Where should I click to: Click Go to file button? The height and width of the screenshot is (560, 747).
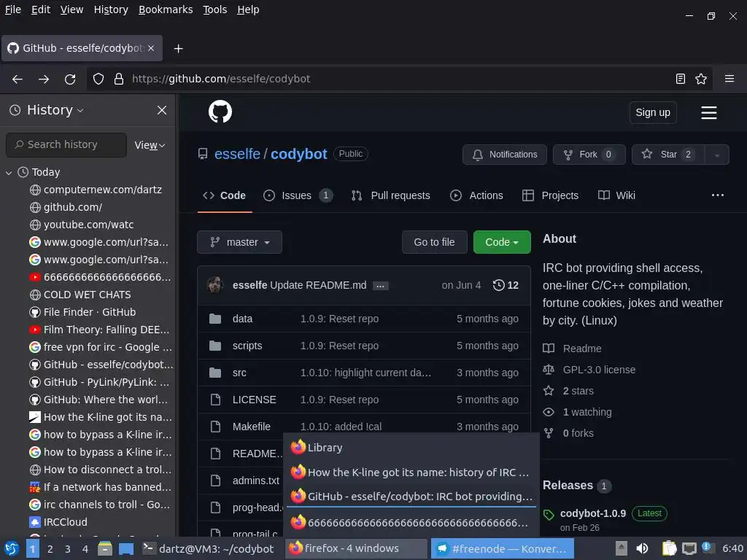tap(435, 242)
